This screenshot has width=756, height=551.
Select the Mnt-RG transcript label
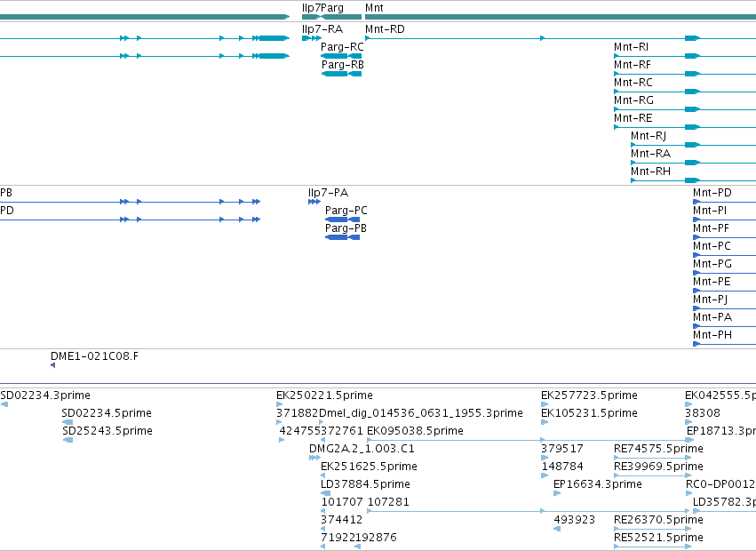tap(633, 100)
